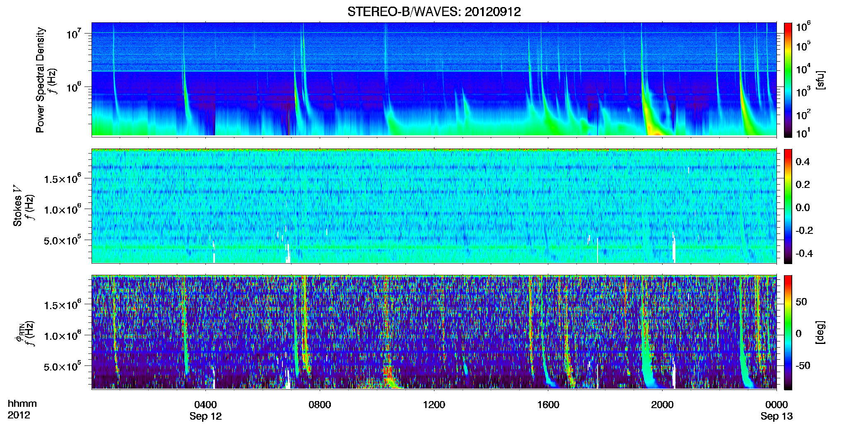Click the power spectral density colorbar
This screenshot has height=447, width=868.
tap(788, 80)
